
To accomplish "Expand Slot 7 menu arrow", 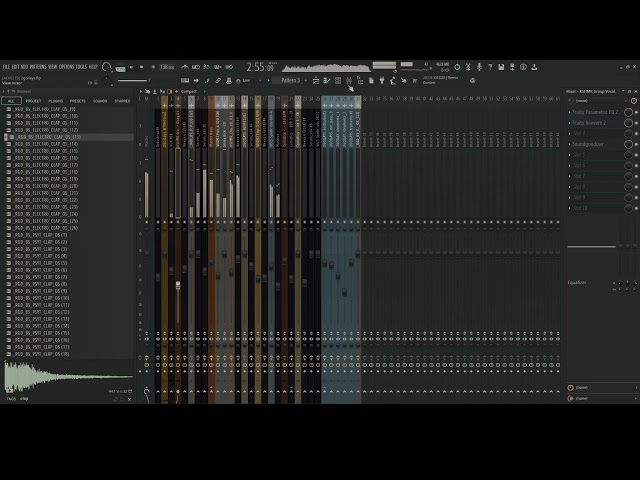I will tap(570, 176).
